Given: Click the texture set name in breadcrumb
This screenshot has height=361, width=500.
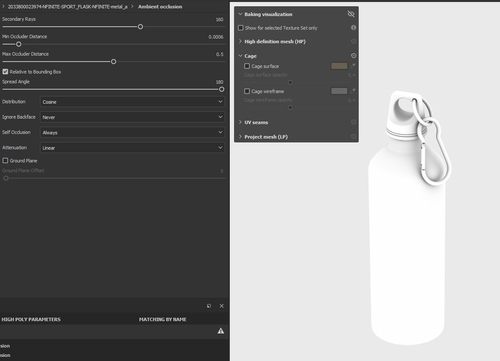Looking at the screenshot, I should [x=67, y=7].
